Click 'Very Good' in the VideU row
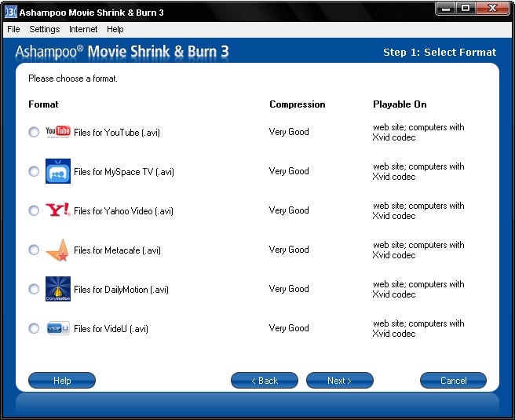Viewport: 515px width, 420px height. point(289,328)
